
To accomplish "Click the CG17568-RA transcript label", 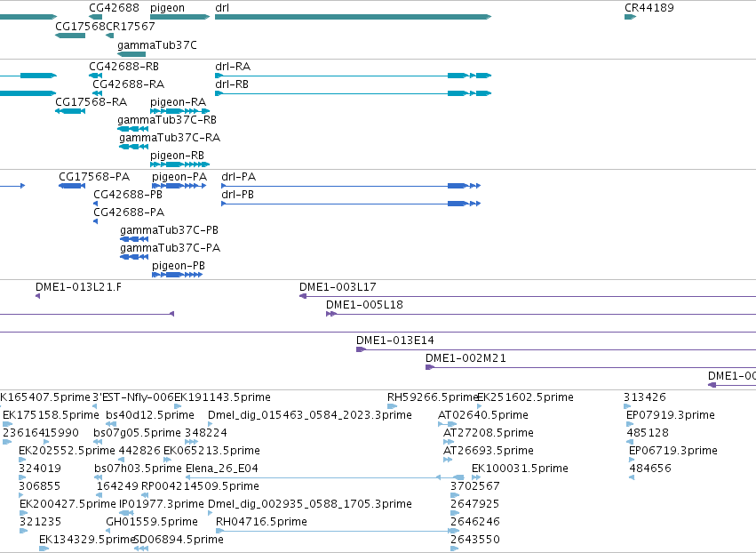I will (92, 102).
